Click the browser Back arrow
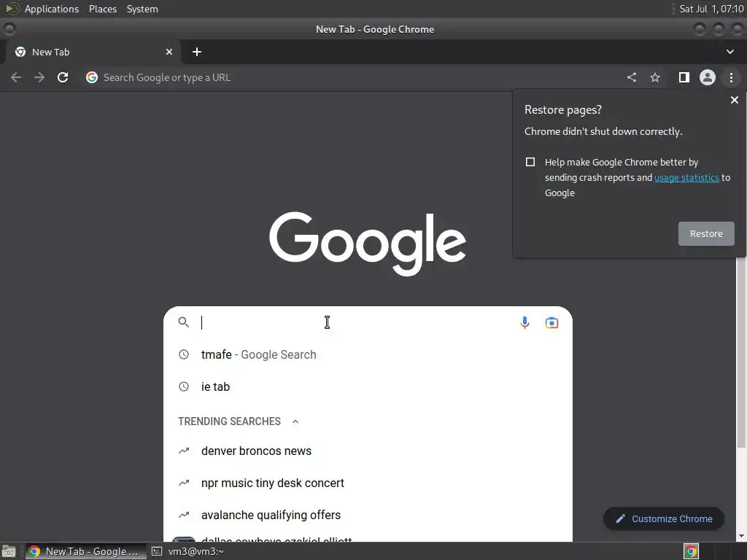Image resolution: width=747 pixels, height=560 pixels. tap(16, 77)
